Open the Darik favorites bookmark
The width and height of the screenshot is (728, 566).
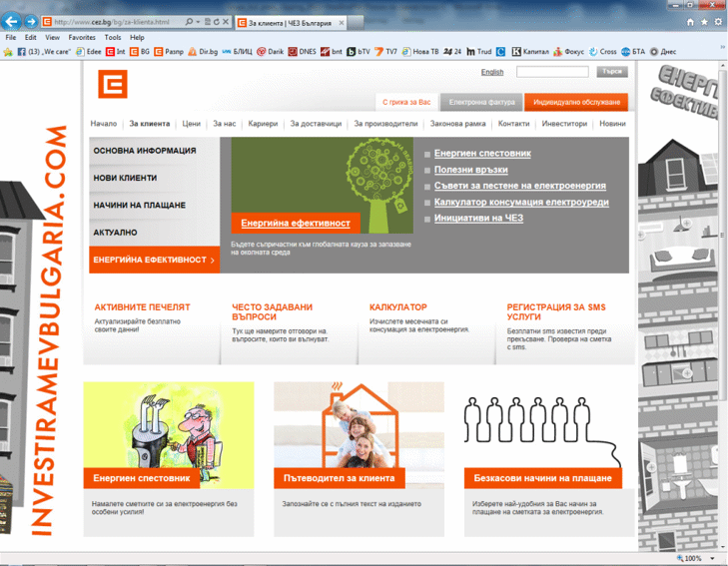click(x=271, y=52)
